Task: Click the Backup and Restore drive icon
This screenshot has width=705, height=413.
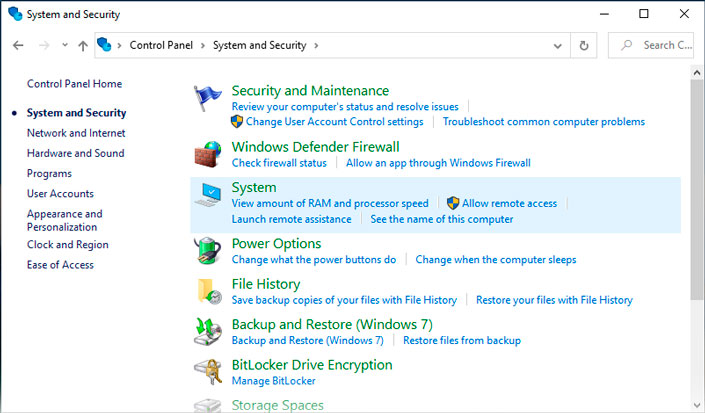Action: point(208,331)
